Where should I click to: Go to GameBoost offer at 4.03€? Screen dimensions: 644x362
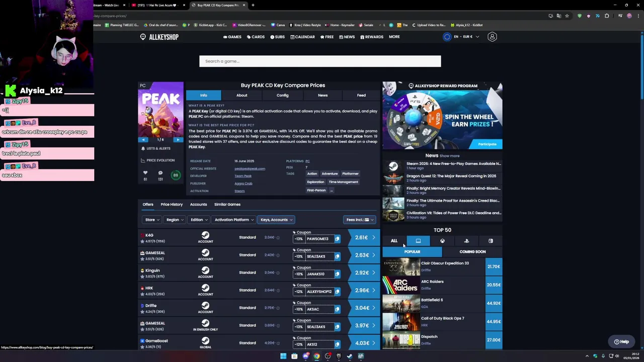364,343
